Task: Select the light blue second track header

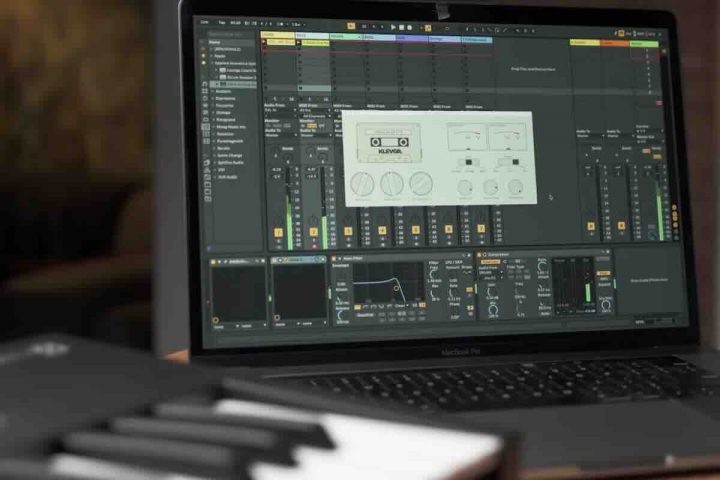Action: 312,35
